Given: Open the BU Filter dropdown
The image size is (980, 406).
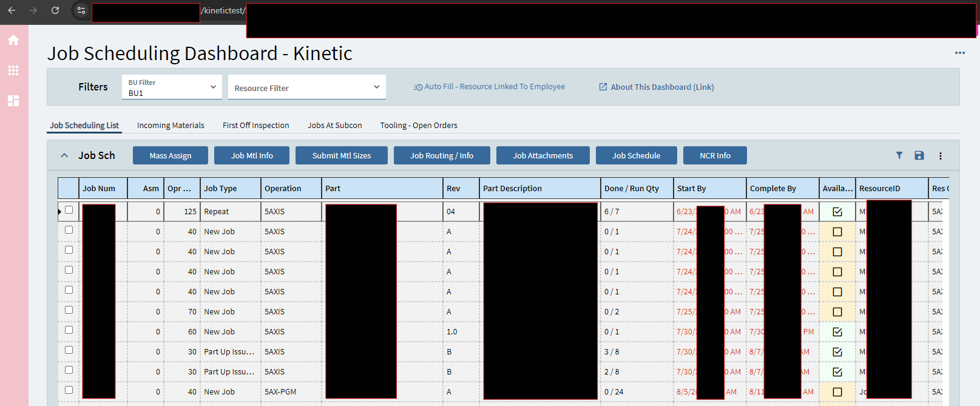Looking at the screenshot, I should (x=172, y=87).
